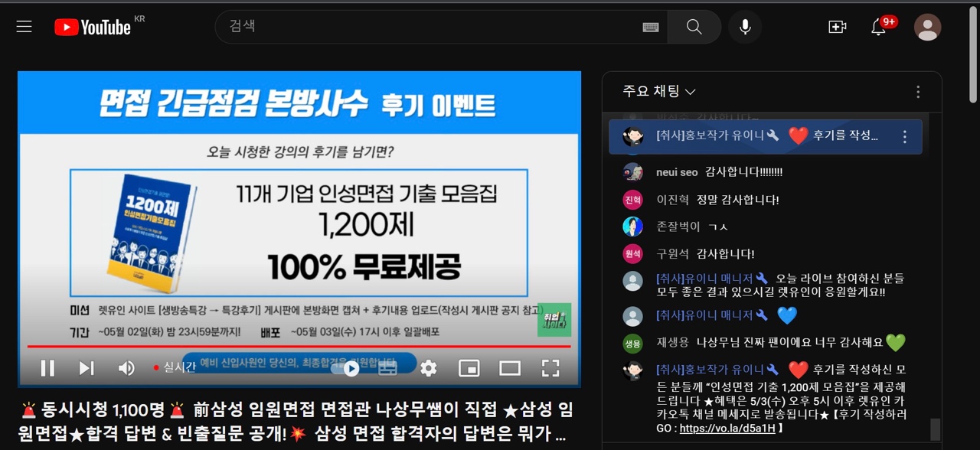The height and width of the screenshot is (450, 980).
Task: Select the username 구원석 in chat
Action: pos(673,254)
